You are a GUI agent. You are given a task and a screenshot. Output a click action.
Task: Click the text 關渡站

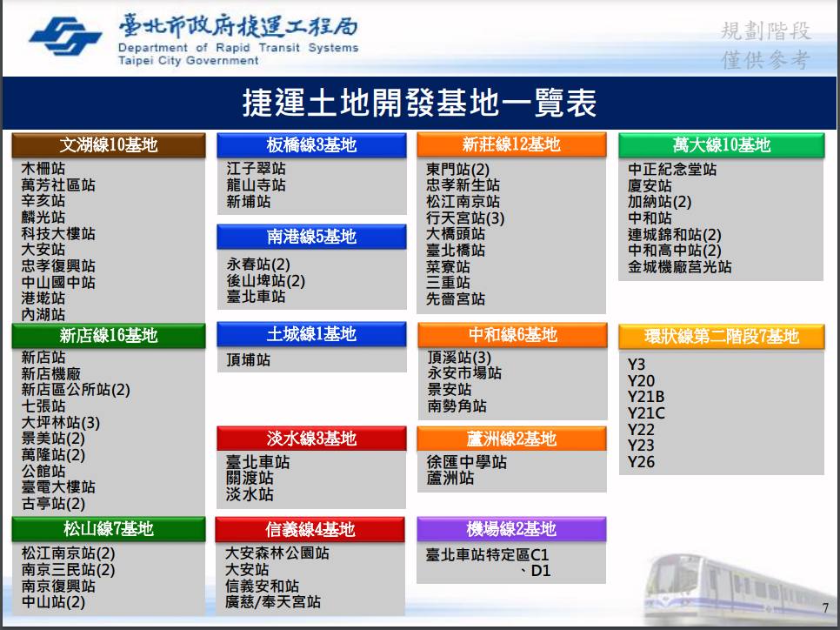click(x=250, y=478)
